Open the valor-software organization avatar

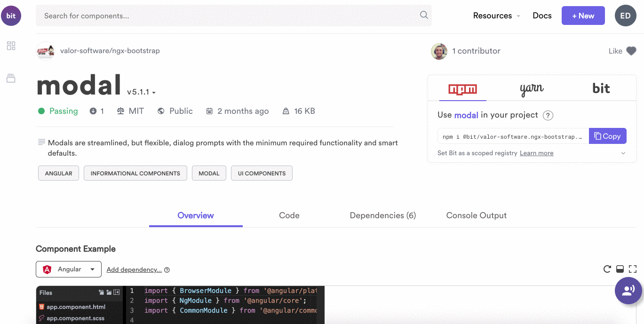[45, 51]
